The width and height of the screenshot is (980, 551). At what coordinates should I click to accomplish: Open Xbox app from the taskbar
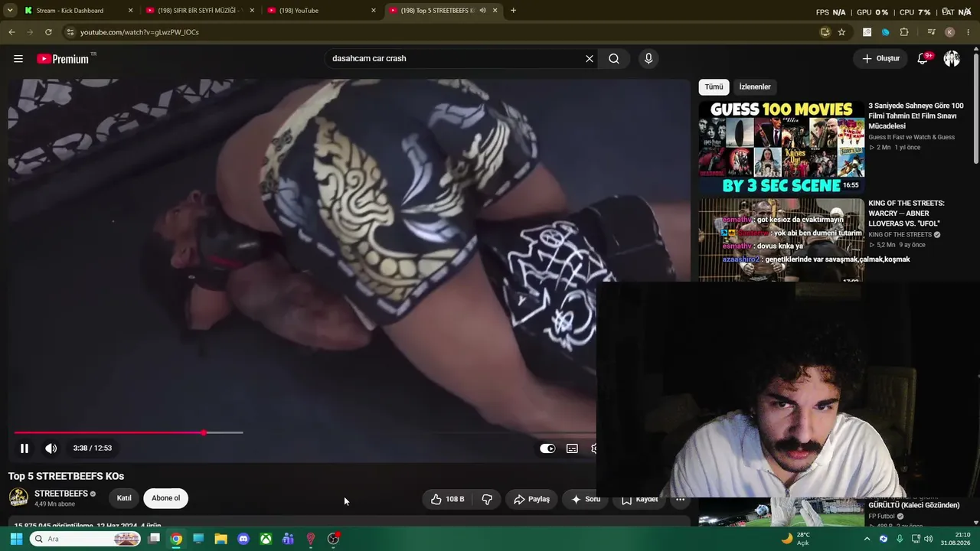266,539
